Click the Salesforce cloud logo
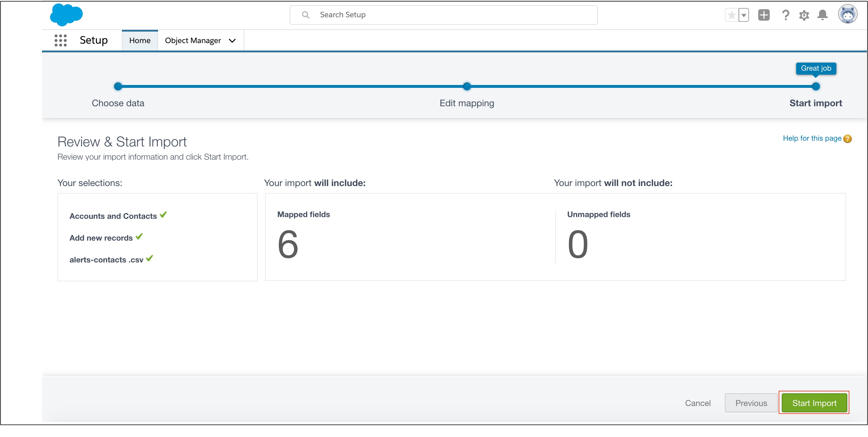868x437 pixels. tap(66, 15)
